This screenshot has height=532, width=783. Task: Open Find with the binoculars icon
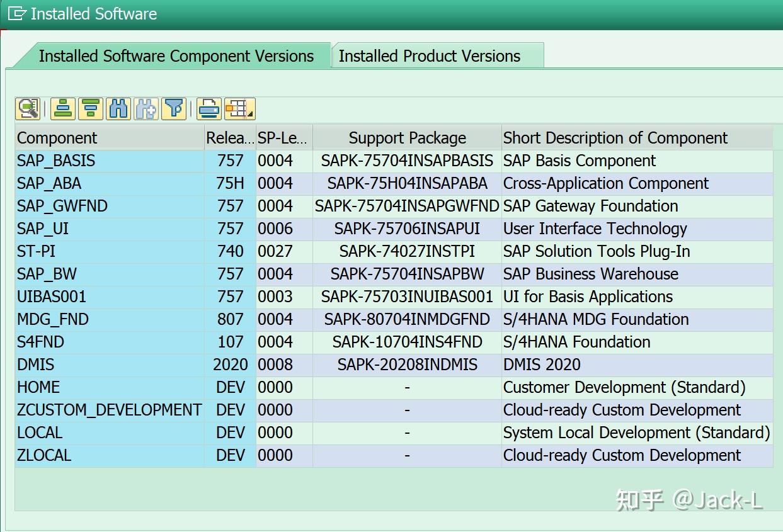[x=118, y=109]
